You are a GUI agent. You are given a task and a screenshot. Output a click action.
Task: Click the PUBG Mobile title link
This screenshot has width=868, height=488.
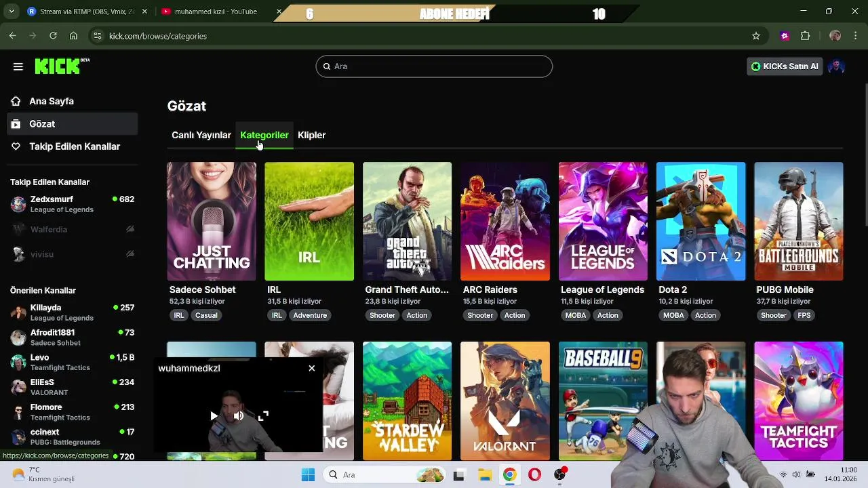[785, 289]
